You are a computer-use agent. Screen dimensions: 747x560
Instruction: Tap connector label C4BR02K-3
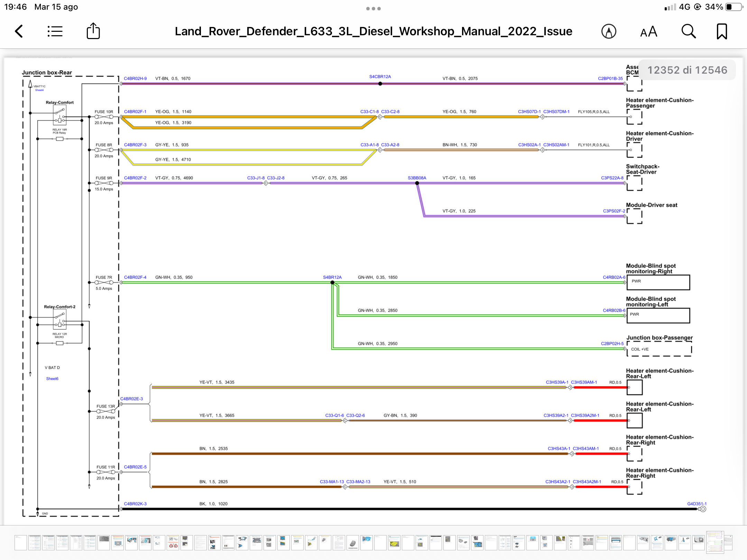[x=135, y=504]
